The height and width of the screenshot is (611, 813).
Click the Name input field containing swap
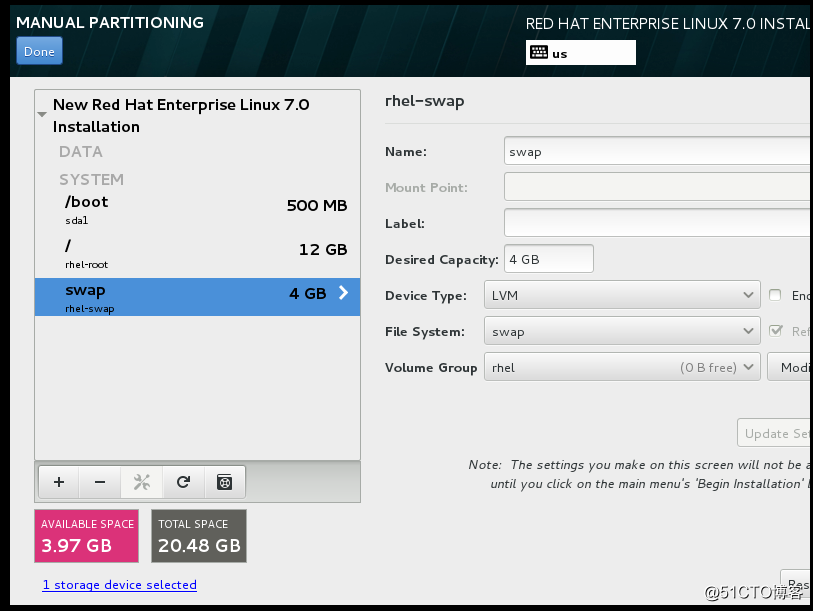coord(657,151)
